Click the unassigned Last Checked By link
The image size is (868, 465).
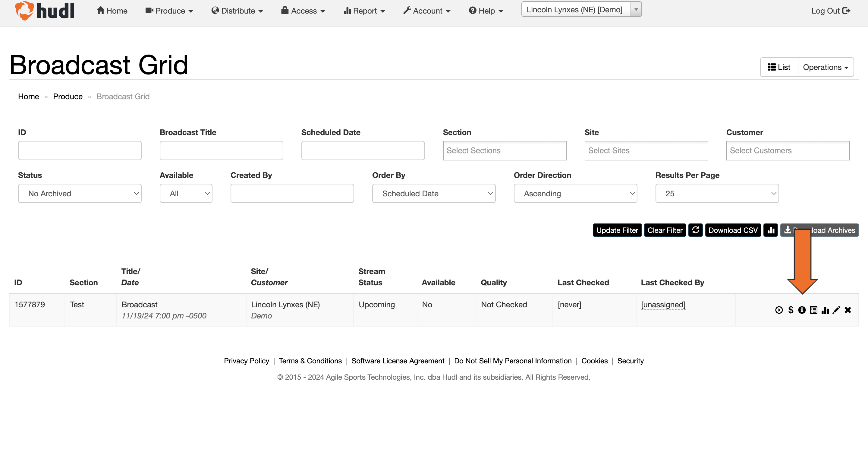point(663,305)
